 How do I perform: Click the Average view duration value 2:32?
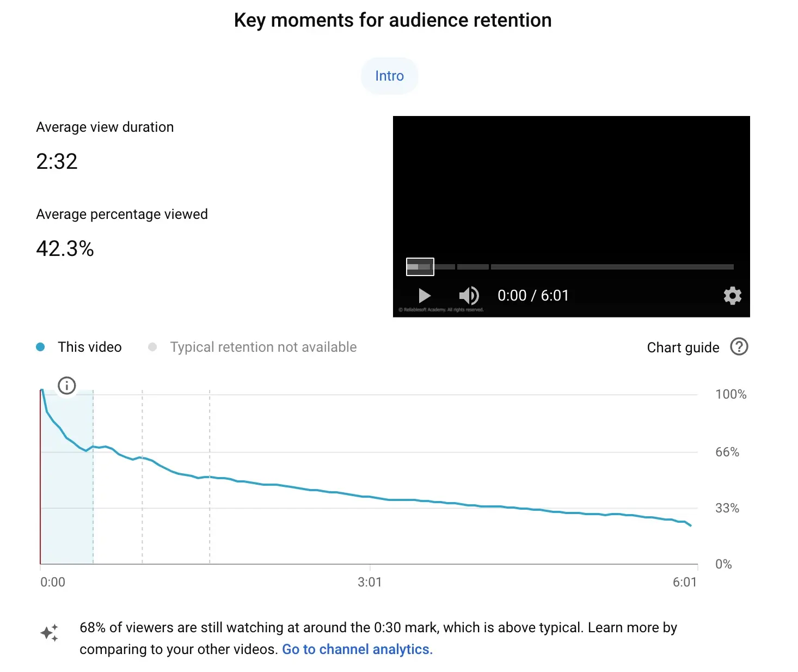[57, 161]
